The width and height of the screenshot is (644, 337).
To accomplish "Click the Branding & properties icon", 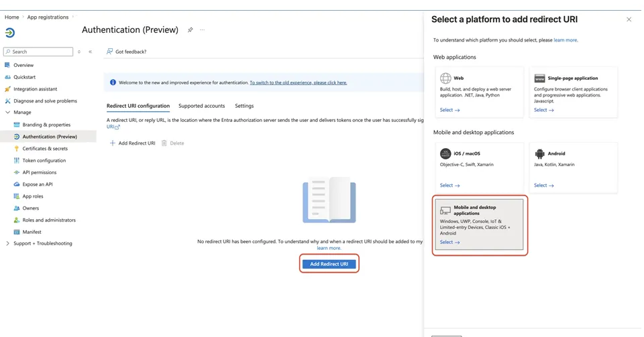I will pyautogui.click(x=16, y=125).
